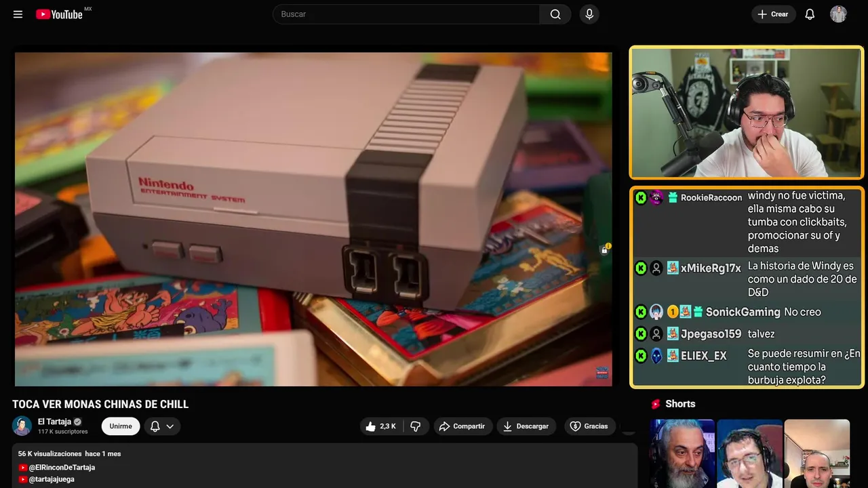Click the video player to pause

[313, 219]
